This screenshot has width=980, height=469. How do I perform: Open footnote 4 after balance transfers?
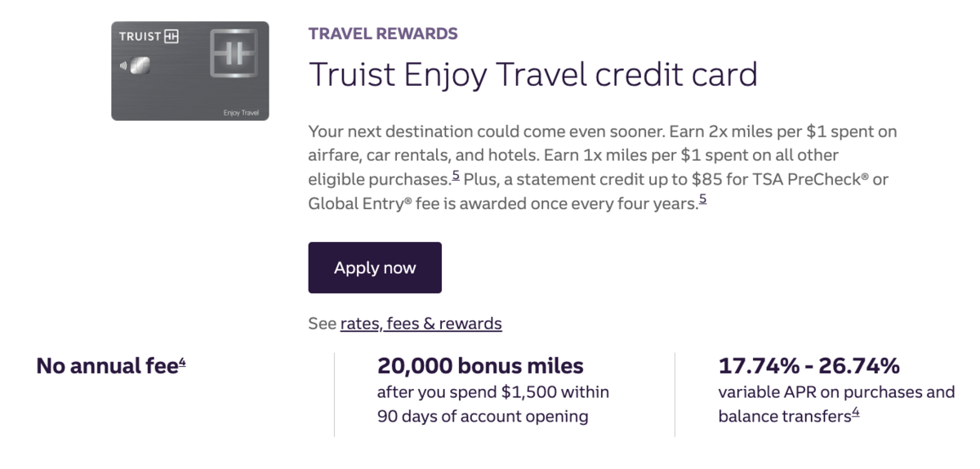click(856, 413)
